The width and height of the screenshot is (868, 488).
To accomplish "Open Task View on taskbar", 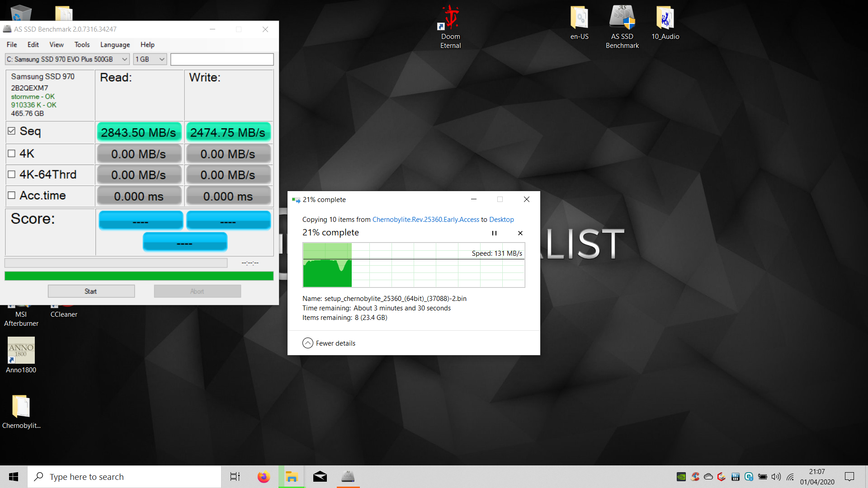I will click(x=235, y=477).
